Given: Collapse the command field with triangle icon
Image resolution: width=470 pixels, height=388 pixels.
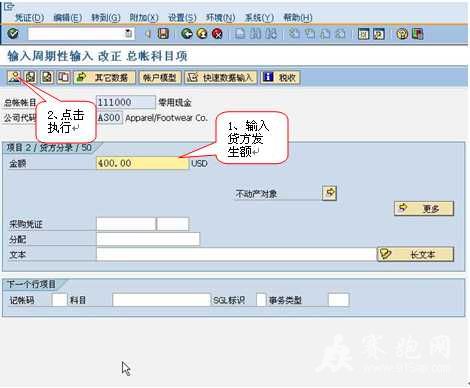Looking at the screenshot, I should click(x=148, y=34).
